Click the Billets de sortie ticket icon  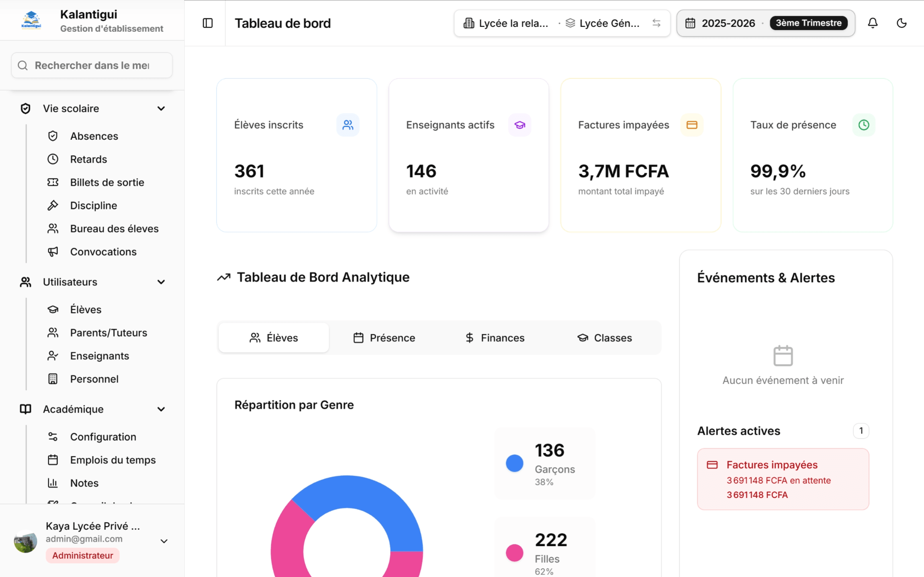[53, 182]
